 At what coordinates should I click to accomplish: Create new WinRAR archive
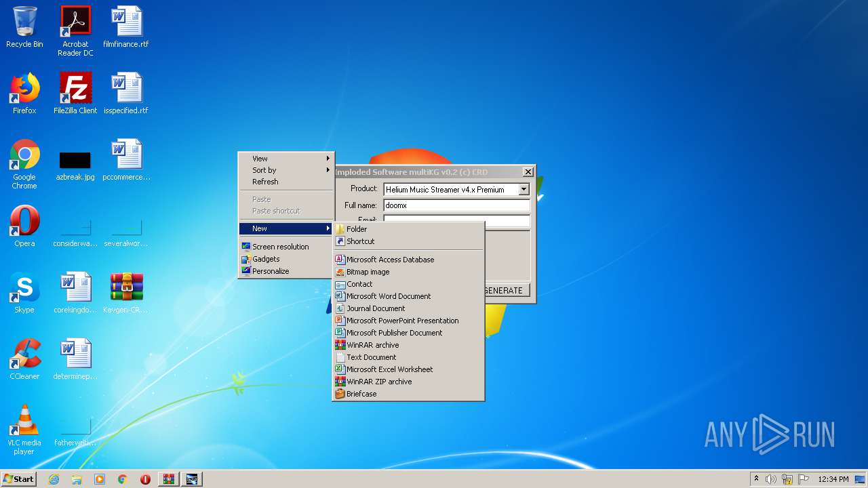tap(408, 345)
